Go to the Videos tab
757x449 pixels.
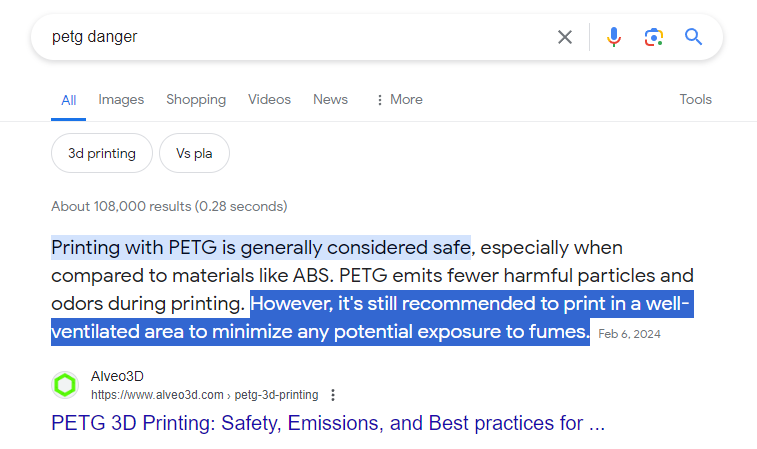pos(269,100)
